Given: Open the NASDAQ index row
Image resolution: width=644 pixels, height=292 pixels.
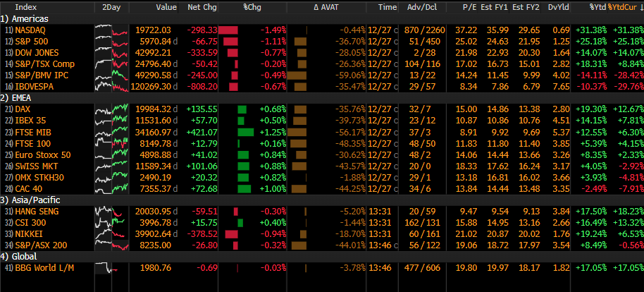Looking at the screenshot, I should point(30,30).
